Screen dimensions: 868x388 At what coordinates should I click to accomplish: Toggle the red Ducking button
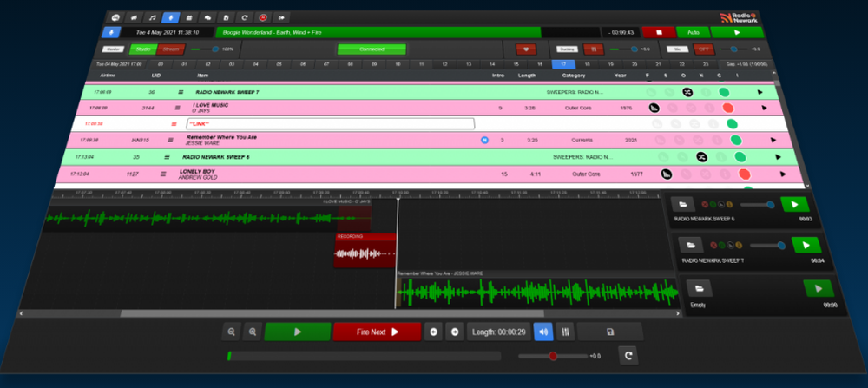(x=594, y=49)
